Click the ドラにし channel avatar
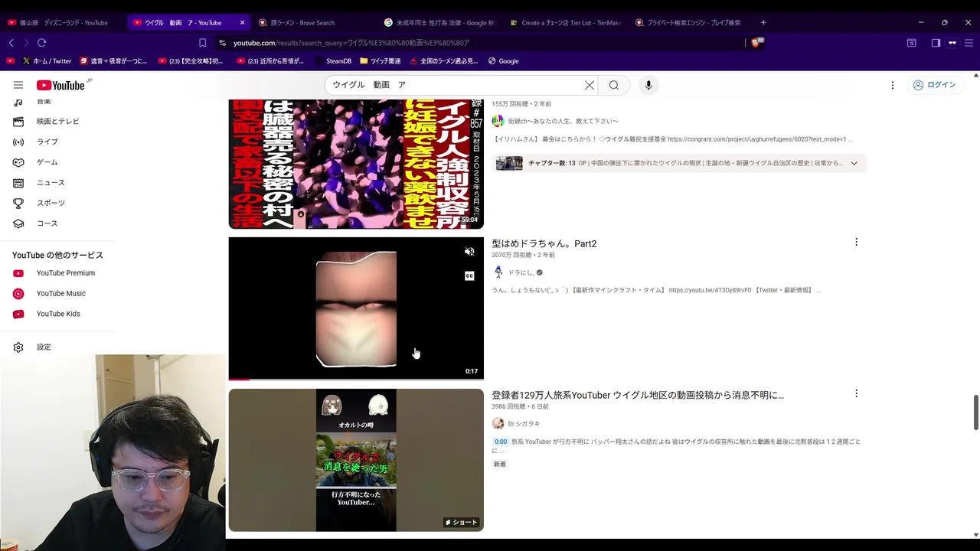 (x=498, y=272)
